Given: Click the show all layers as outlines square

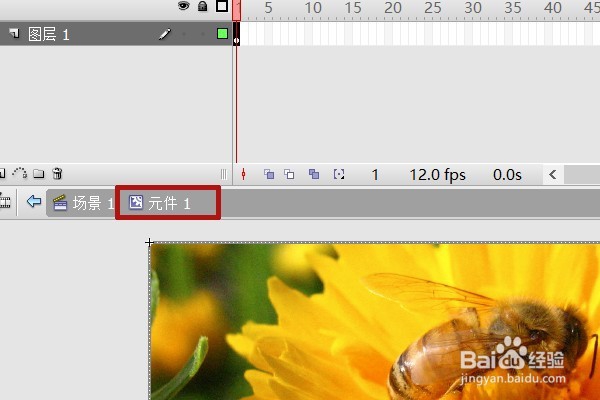Looking at the screenshot, I should click(x=222, y=6).
